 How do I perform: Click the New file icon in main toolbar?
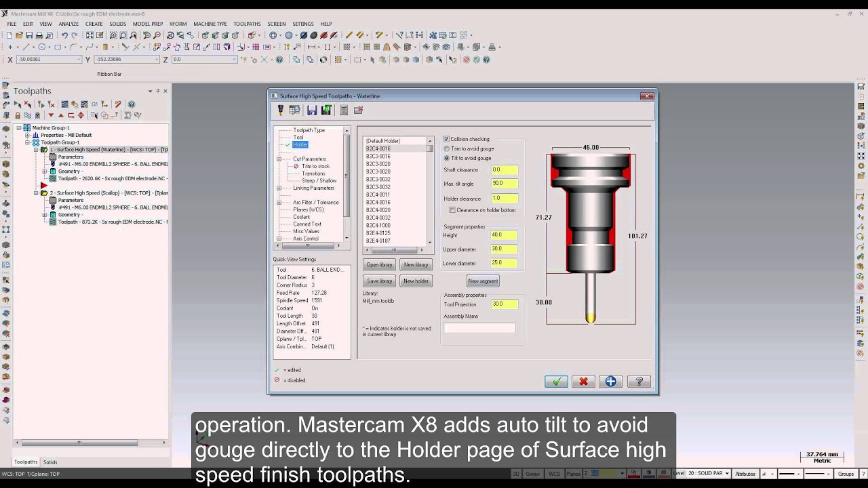(10, 35)
